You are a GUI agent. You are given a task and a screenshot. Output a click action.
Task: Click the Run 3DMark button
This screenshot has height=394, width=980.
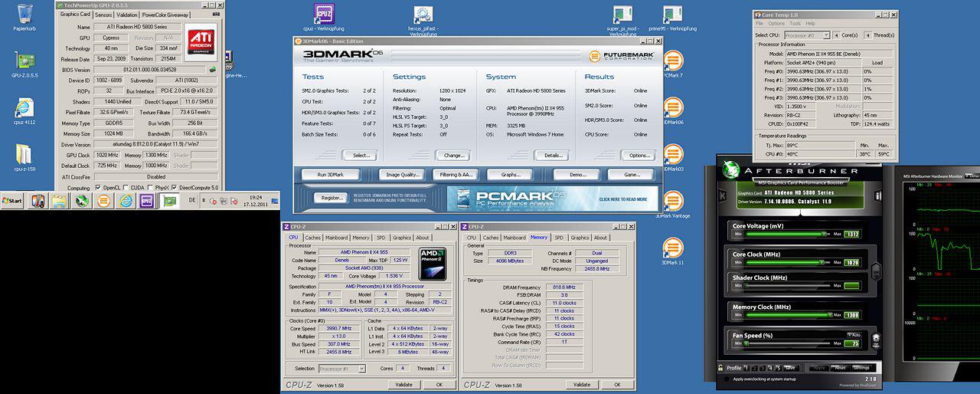point(331,174)
